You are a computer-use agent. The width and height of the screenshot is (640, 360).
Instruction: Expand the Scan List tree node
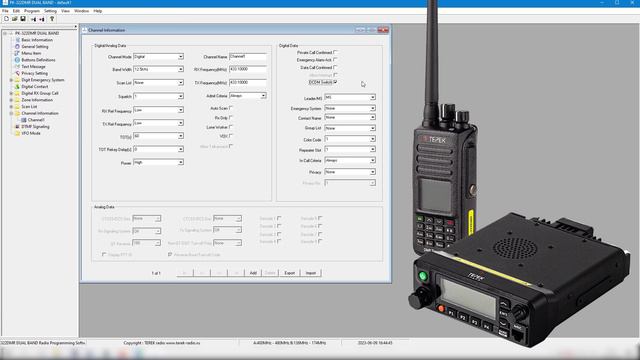pos(11,107)
